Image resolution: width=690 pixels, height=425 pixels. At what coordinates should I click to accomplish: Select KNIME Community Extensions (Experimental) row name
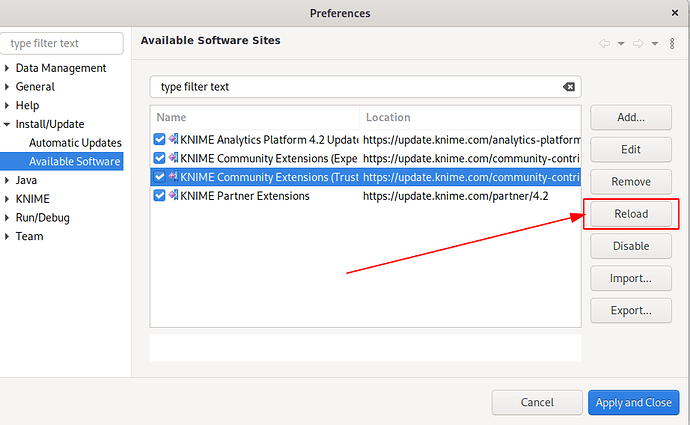point(268,158)
